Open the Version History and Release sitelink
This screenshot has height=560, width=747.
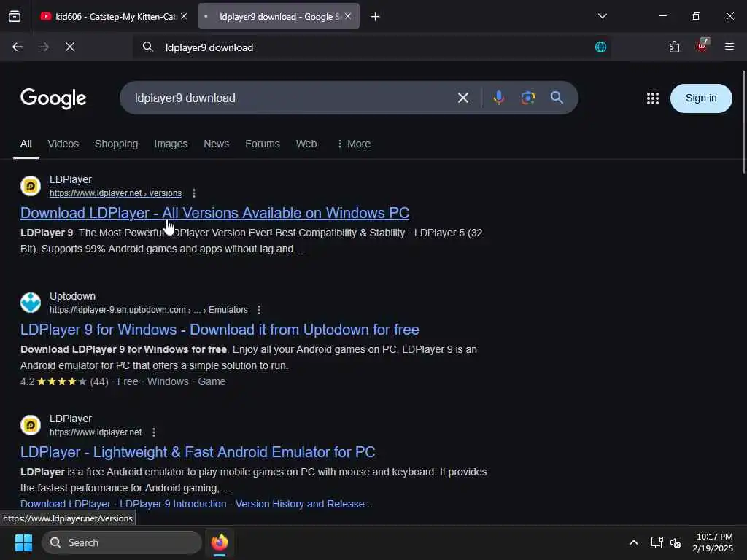(x=304, y=504)
